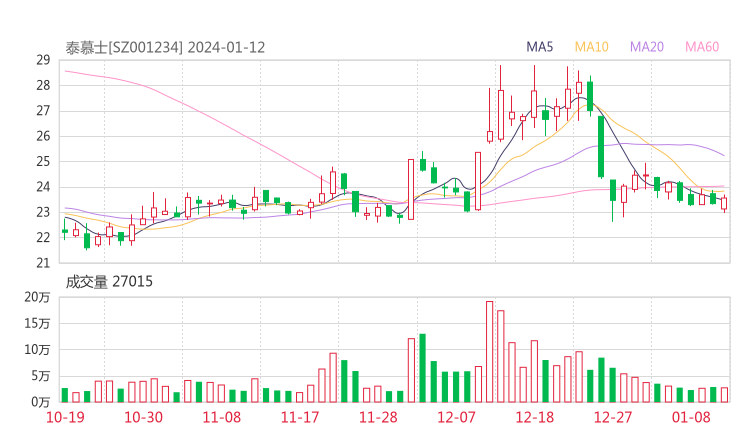Click the 20万 volume axis label
The image size is (740, 440).
(x=37, y=297)
